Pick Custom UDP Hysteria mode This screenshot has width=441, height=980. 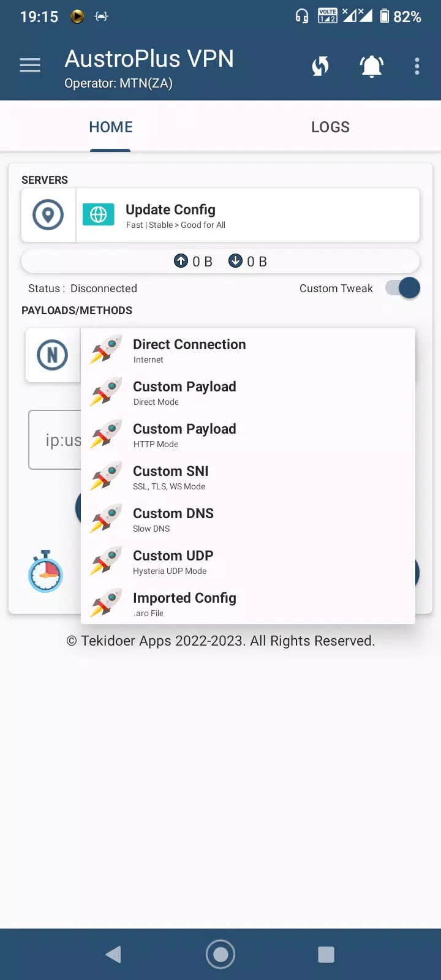pos(248,562)
